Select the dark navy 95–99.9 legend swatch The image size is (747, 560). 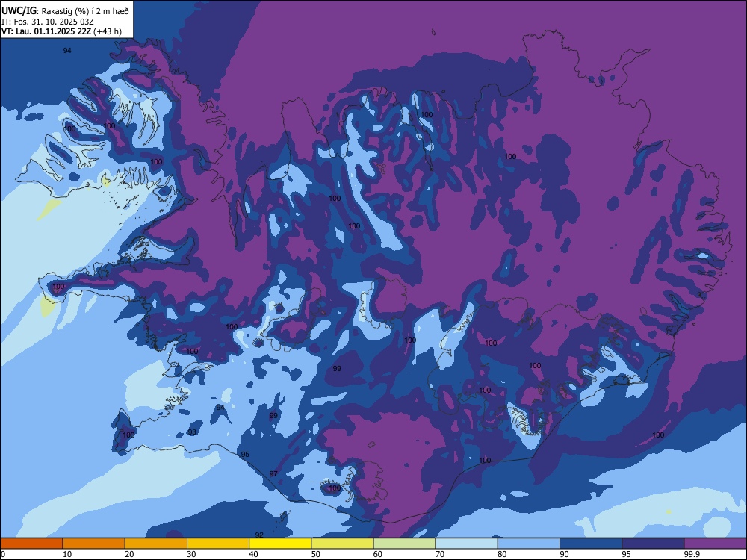tap(653, 544)
